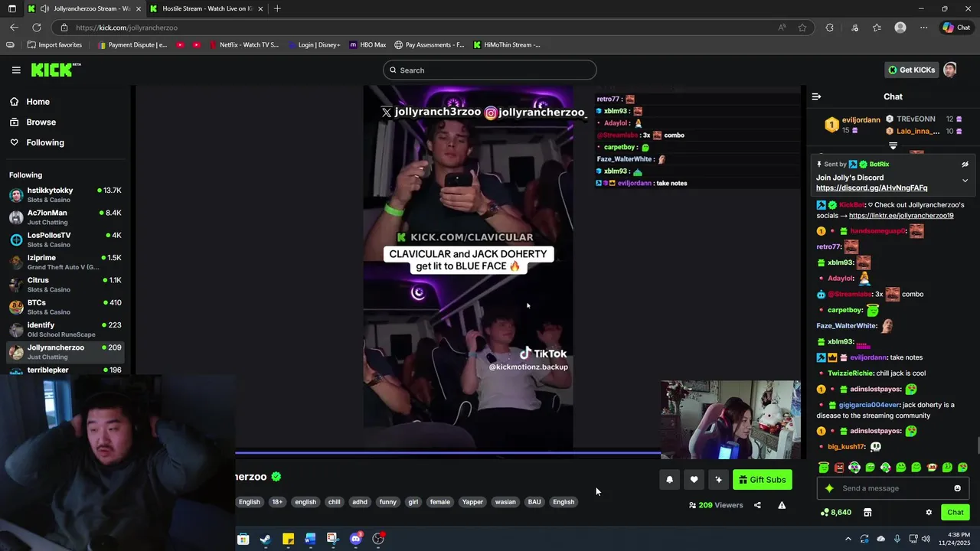
Task: Click the share icon next to Viewers
Action: [x=757, y=505]
